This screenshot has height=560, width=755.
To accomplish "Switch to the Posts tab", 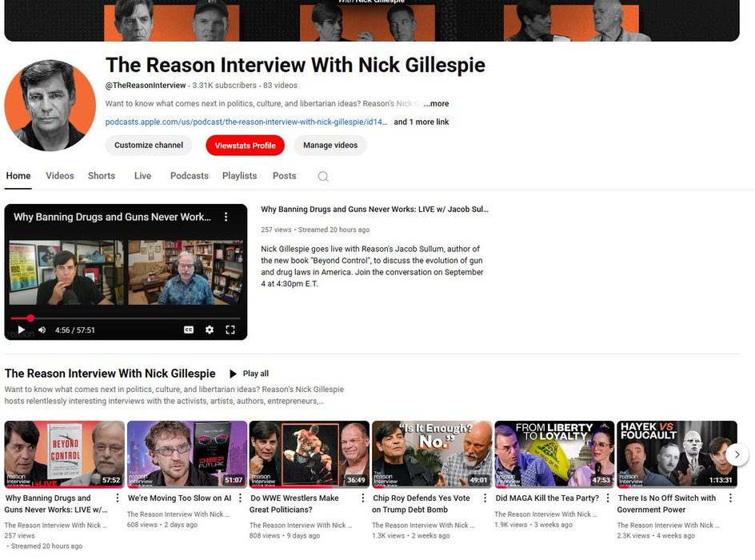I will (284, 176).
